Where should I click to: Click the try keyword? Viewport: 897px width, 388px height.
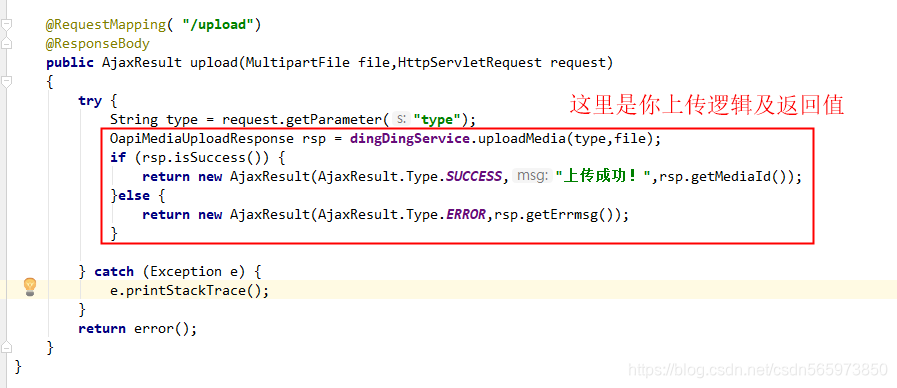point(90,101)
